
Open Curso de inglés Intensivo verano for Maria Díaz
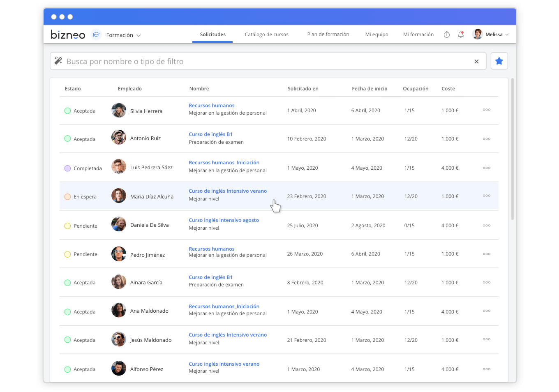coord(228,191)
